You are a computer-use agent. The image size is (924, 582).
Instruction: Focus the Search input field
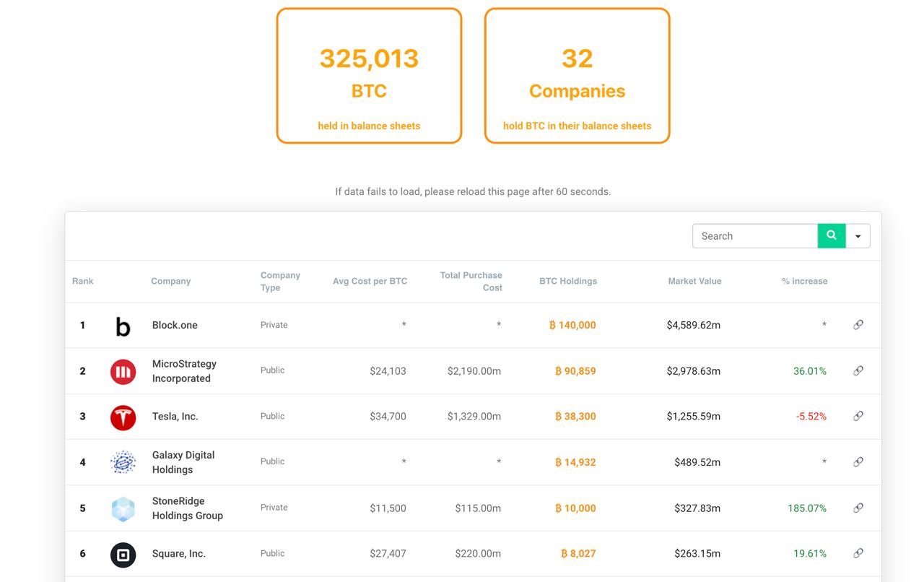coord(755,235)
